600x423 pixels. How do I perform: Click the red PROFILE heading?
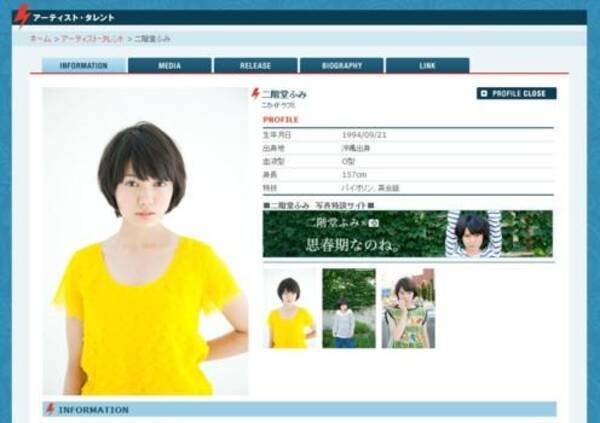pos(280,119)
